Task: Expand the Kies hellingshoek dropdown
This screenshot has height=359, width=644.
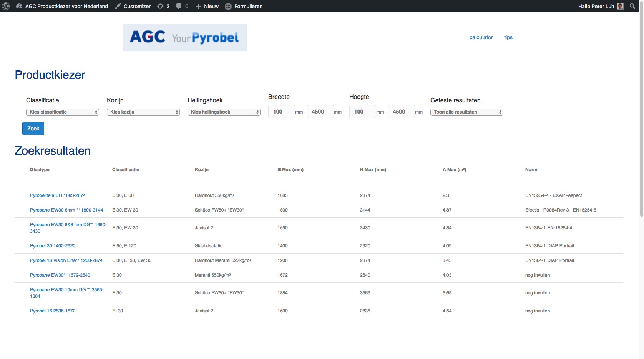Action: pos(224,112)
